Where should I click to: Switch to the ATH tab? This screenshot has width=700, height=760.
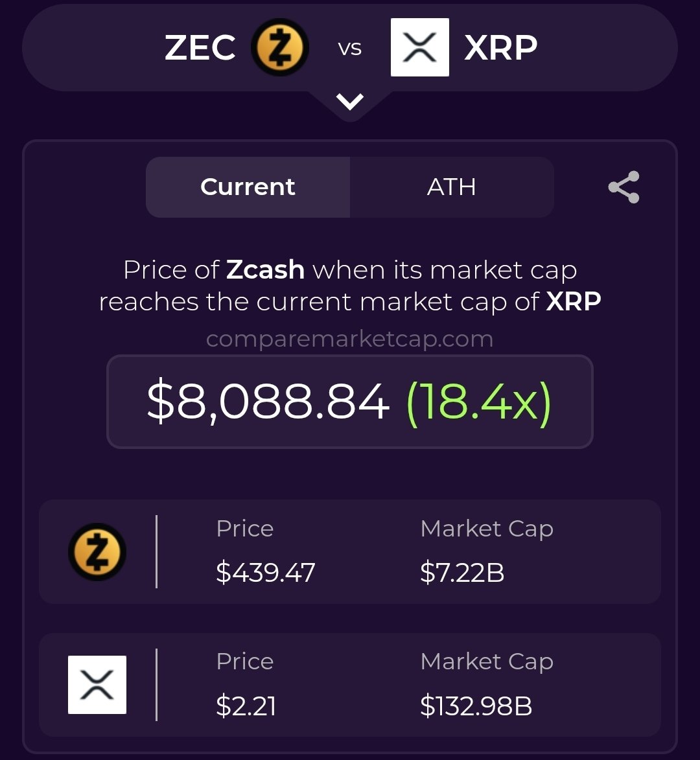click(452, 187)
